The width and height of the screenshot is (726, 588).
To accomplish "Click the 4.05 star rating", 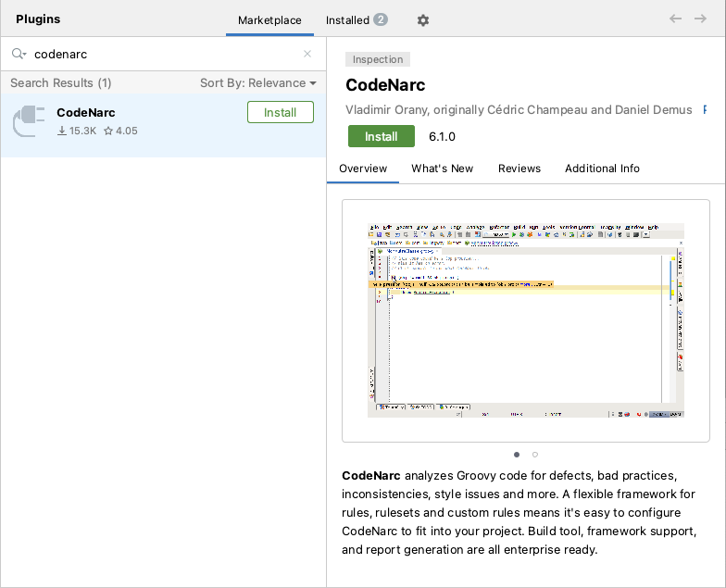I will pos(120,131).
